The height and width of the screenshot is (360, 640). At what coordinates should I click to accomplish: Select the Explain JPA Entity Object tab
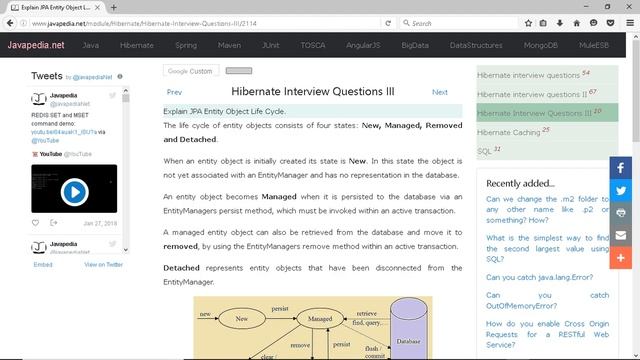click(55, 7)
